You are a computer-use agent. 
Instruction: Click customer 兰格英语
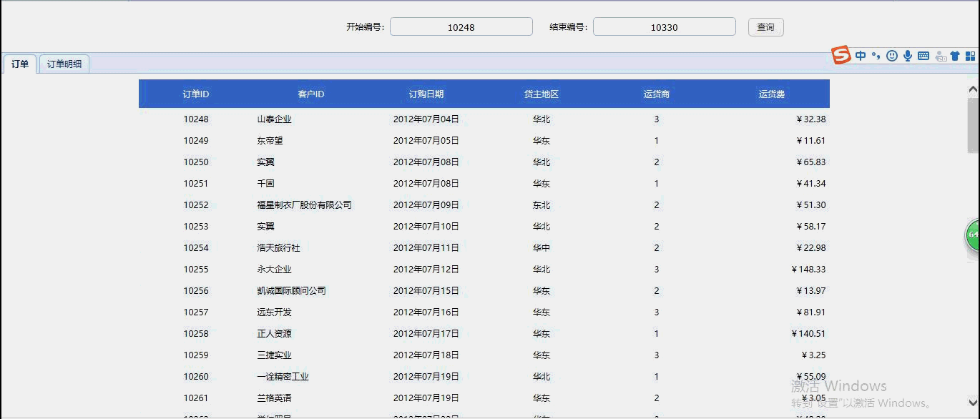tap(275, 398)
